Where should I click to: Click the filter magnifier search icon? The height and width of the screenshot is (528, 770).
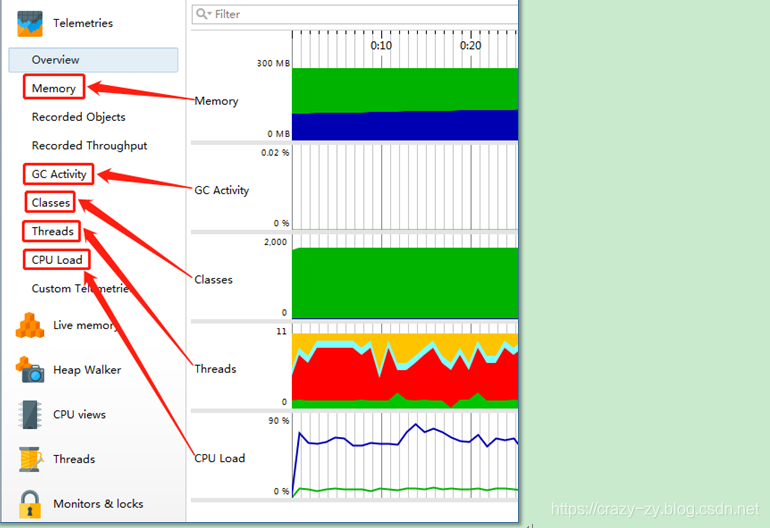pyautogui.click(x=203, y=14)
